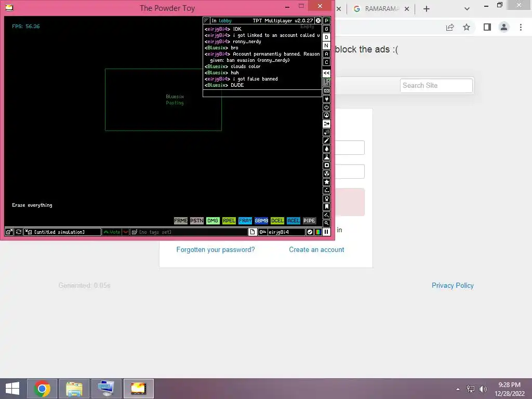Open the Lua script manager button

tap(326, 82)
